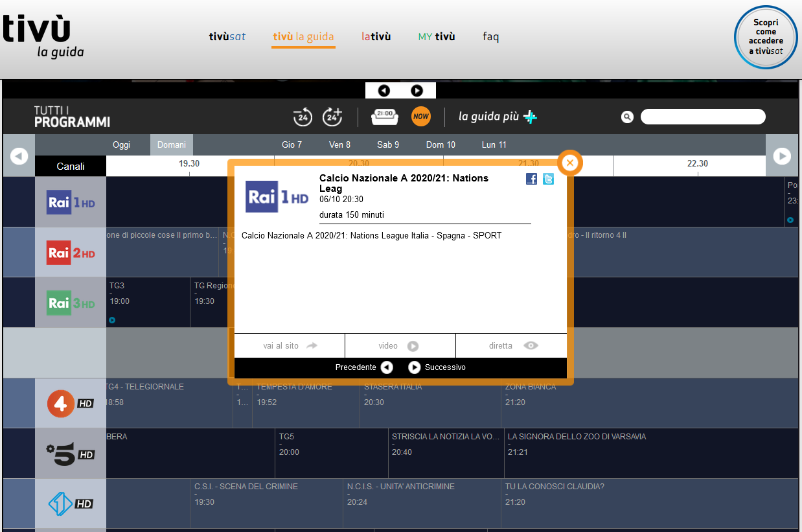
Task: Share program on Twitter
Action: (548, 179)
